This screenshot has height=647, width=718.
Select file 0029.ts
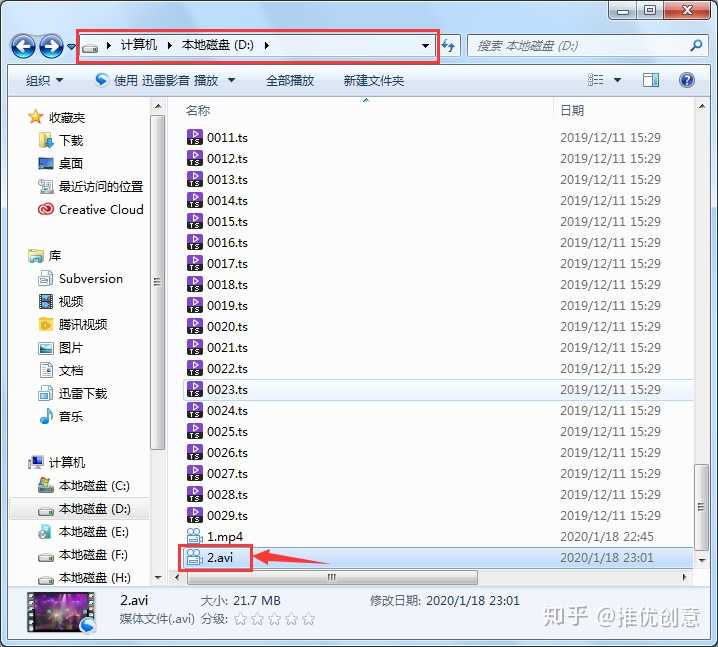click(x=227, y=516)
